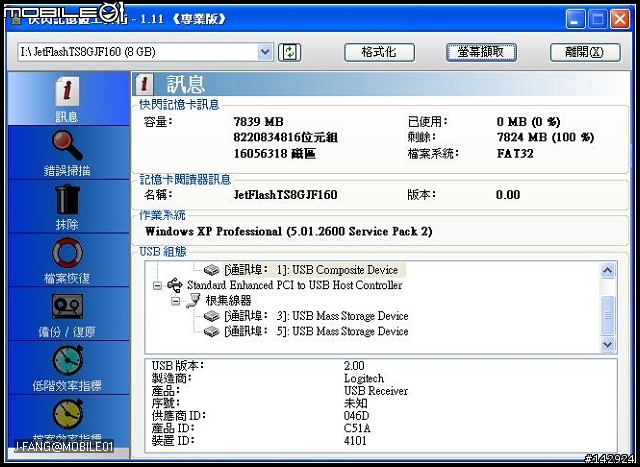The width and height of the screenshot is (640, 467).
Task: Click the drive combo box text field
Action: [138, 52]
